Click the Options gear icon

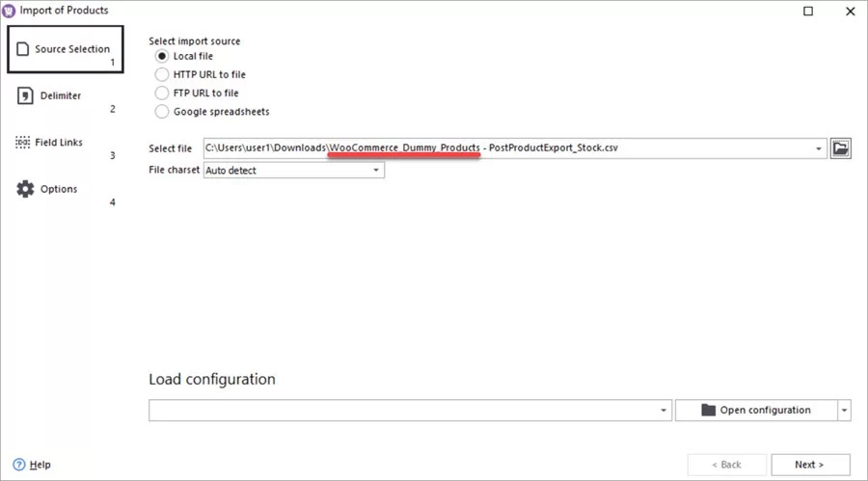24,189
